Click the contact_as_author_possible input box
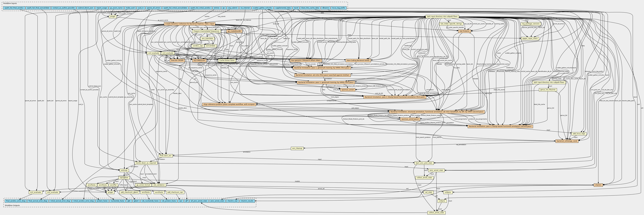This screenshot has height=215, width=644. point(63,8)
